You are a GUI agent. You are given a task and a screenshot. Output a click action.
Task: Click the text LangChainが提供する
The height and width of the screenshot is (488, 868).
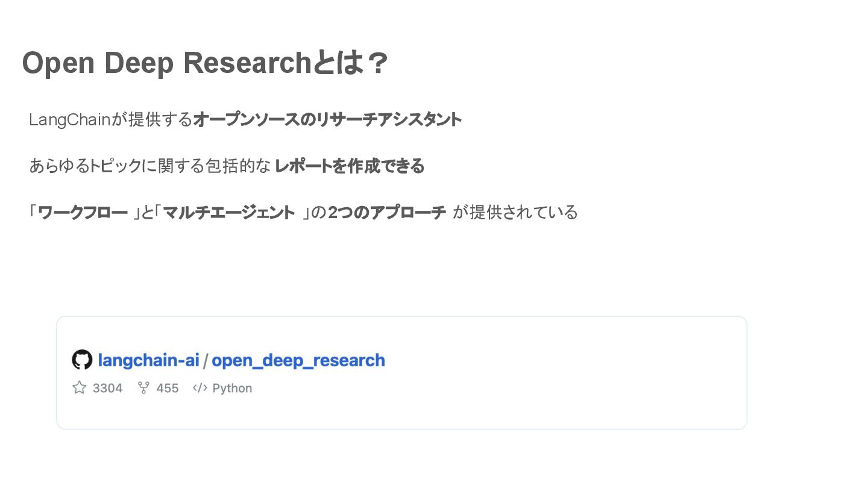[x=110, y=119]
